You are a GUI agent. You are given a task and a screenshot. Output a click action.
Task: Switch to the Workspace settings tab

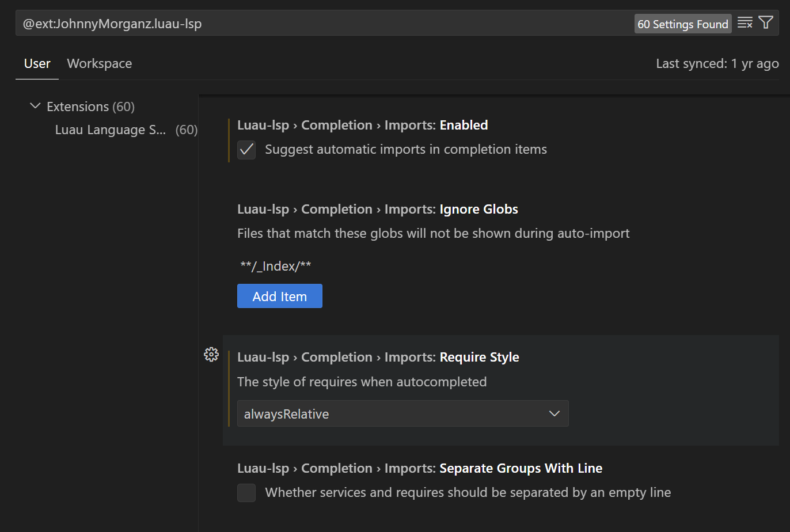coord(99,64)
